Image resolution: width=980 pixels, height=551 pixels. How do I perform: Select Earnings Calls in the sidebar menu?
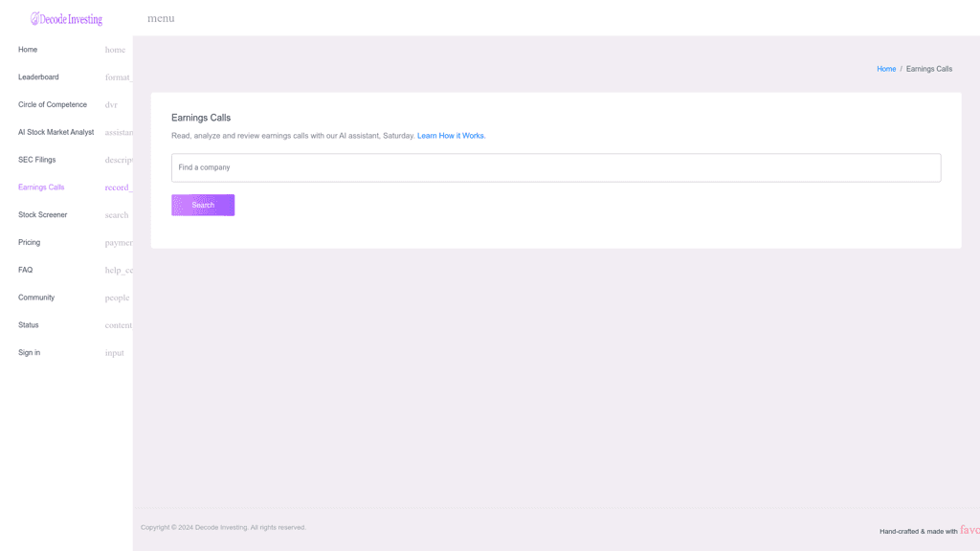pyautogui.click(x=41, y=187)
